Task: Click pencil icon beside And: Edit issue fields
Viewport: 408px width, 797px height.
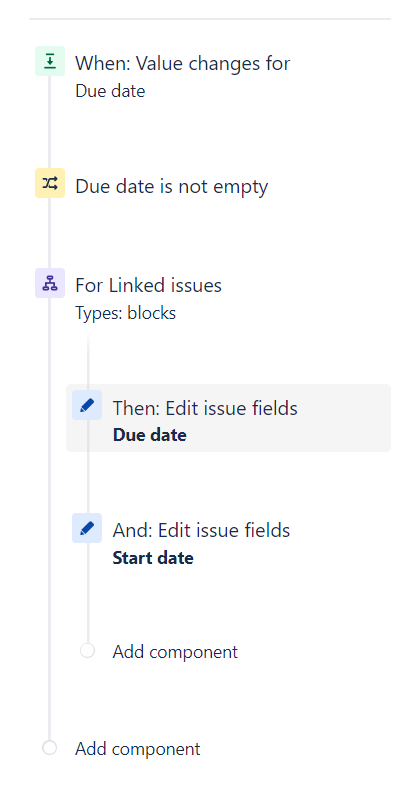Action: click(87, 528)
